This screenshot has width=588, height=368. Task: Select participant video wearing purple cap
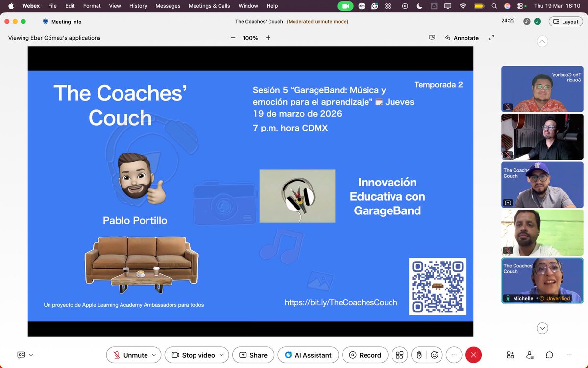tap(542, 184)
